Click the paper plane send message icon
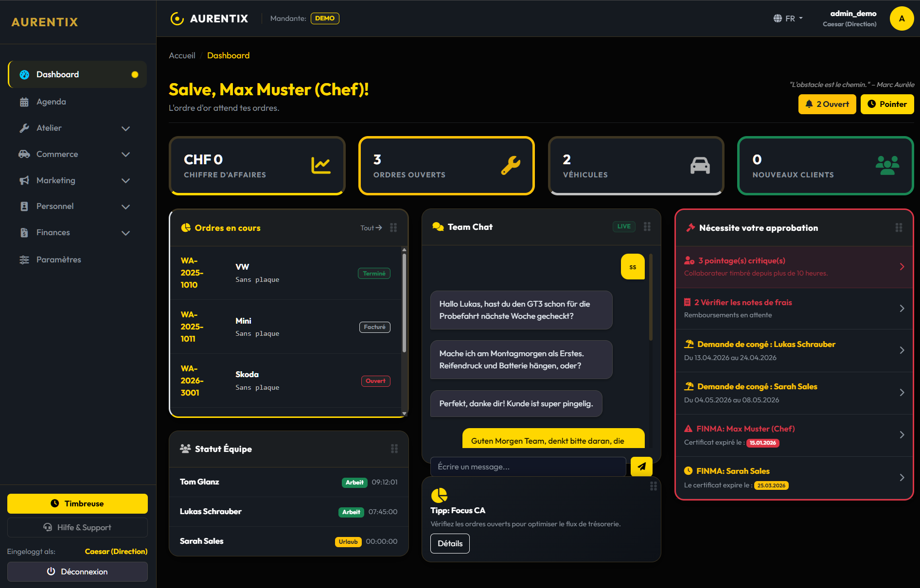The height and width of the screenshot is (588, 920). (641, 467)
